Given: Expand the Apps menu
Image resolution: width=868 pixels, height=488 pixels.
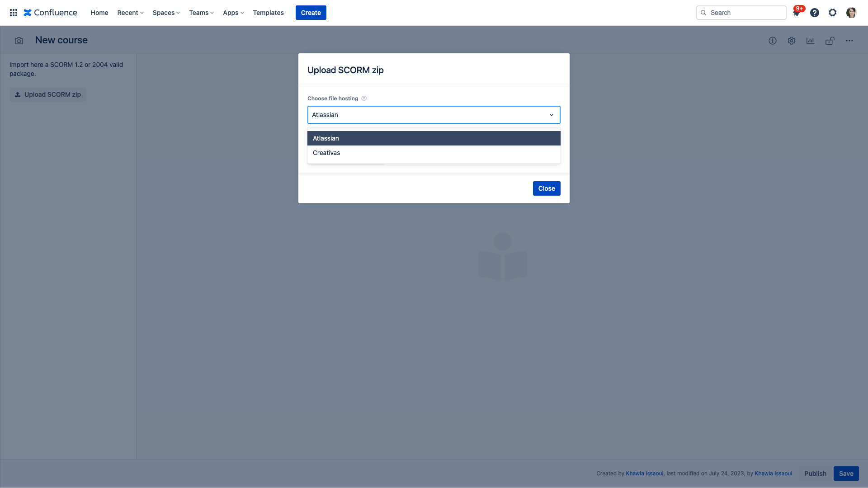Looking at the screenshot, I should coord(233,13).
